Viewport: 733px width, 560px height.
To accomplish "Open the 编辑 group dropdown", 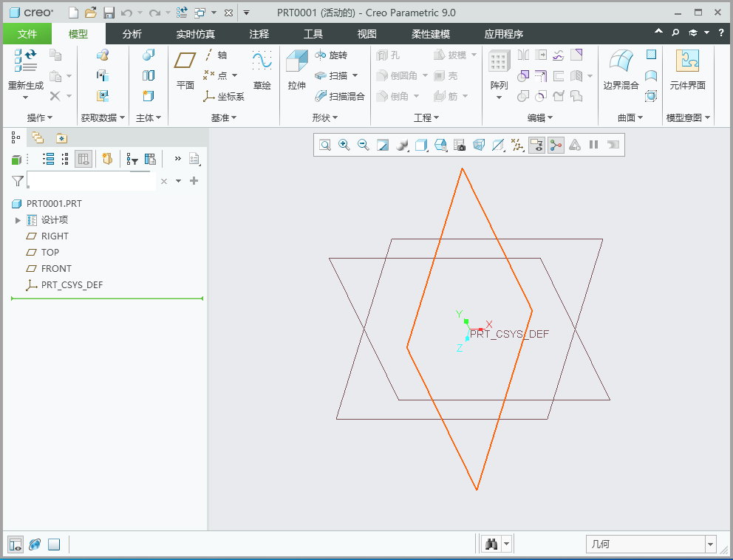I will pyautogui.click(x=540, y=117).
